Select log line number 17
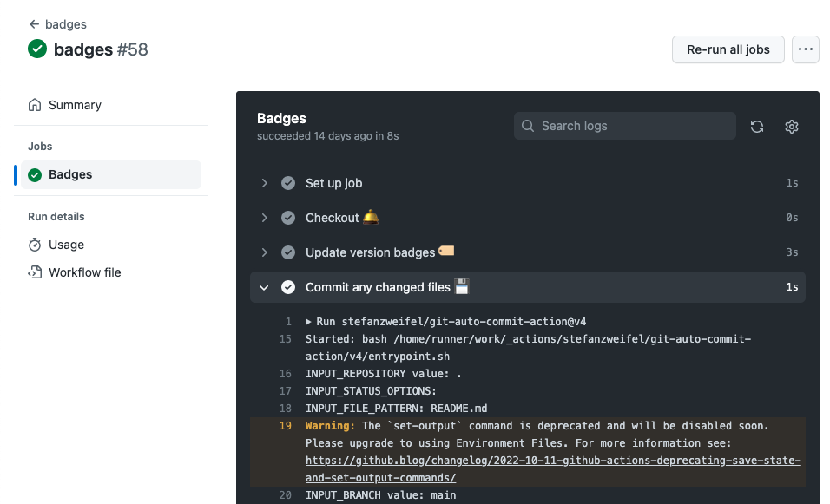This screenshot has height=504, width=830. point(286,391)
